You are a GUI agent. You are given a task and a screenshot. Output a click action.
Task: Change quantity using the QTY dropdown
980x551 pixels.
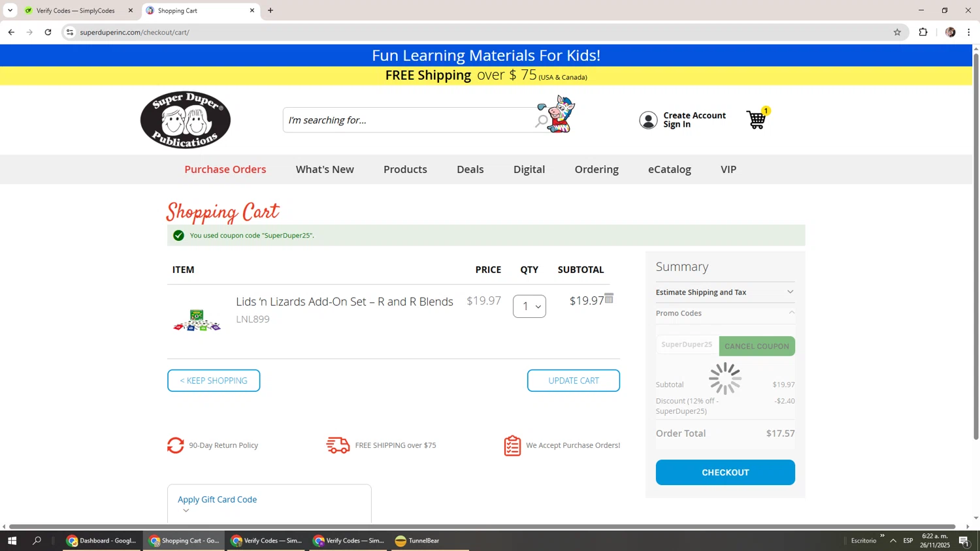pyautogui.click(x=529, y=306)
